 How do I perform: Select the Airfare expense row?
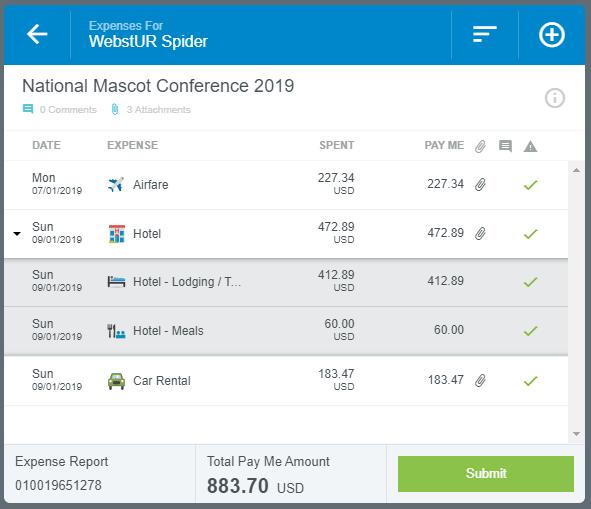[x=286, y=185]
